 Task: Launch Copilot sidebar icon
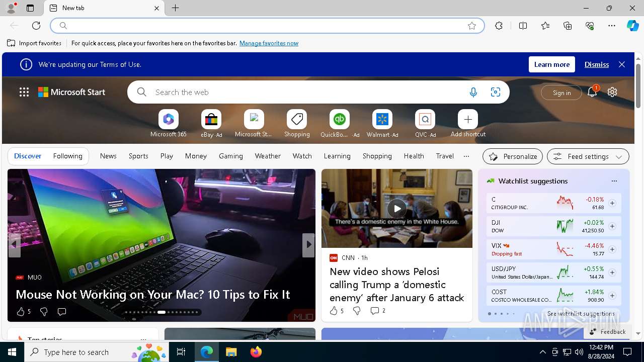click(x=633, y=26)
